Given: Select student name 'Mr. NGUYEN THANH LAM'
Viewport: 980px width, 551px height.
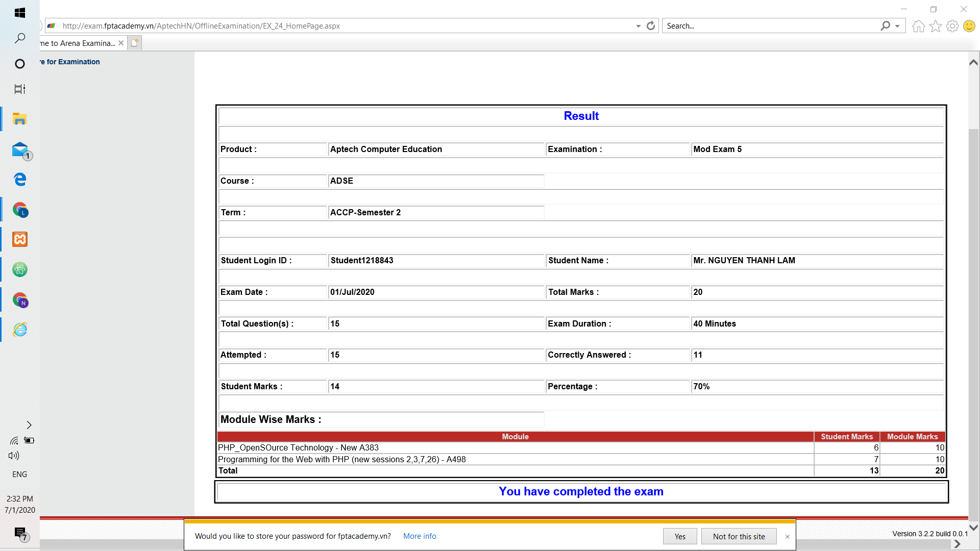Looking at the screenshot, I should tap(744, 260).
